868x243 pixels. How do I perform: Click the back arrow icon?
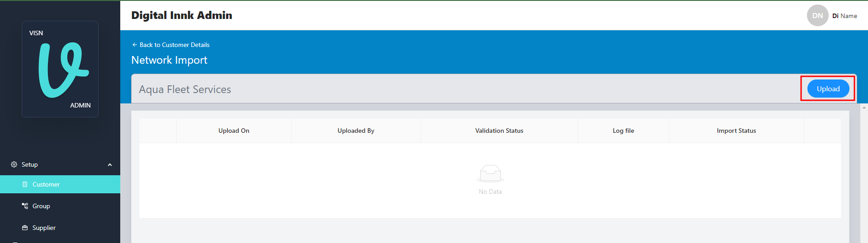click(134, 45)
